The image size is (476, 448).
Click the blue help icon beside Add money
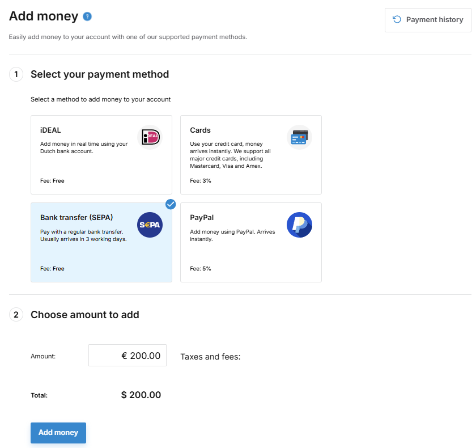tap(87, 16)
